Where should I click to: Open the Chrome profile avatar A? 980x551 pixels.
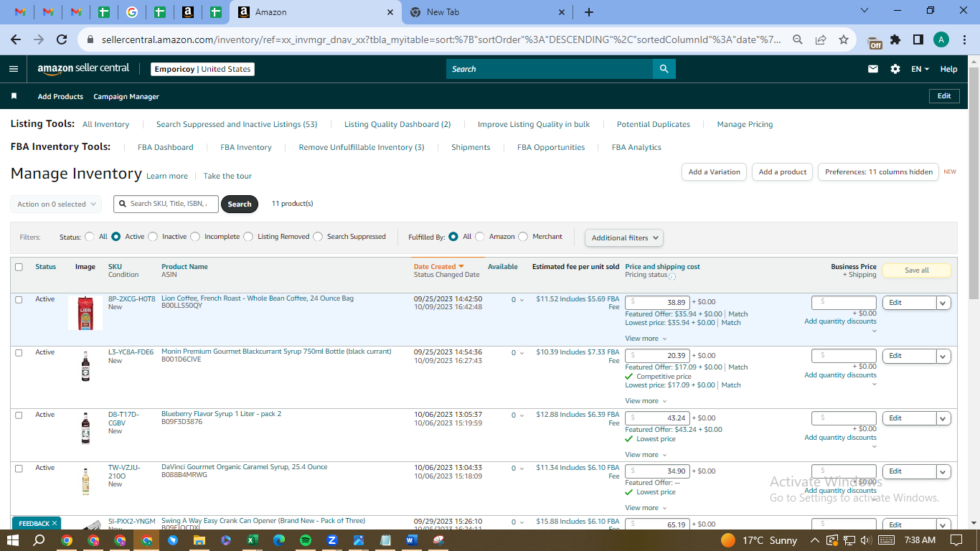click(x=941, y=40)
